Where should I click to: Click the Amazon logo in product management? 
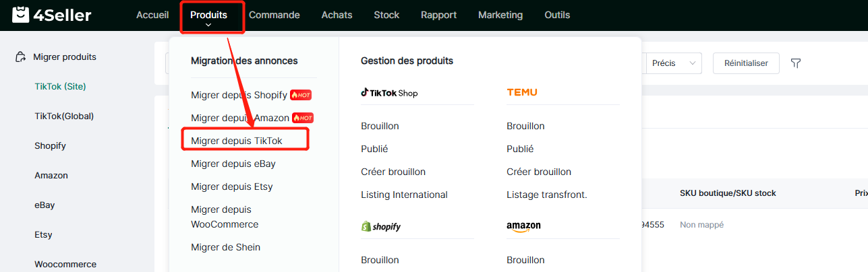523,227
